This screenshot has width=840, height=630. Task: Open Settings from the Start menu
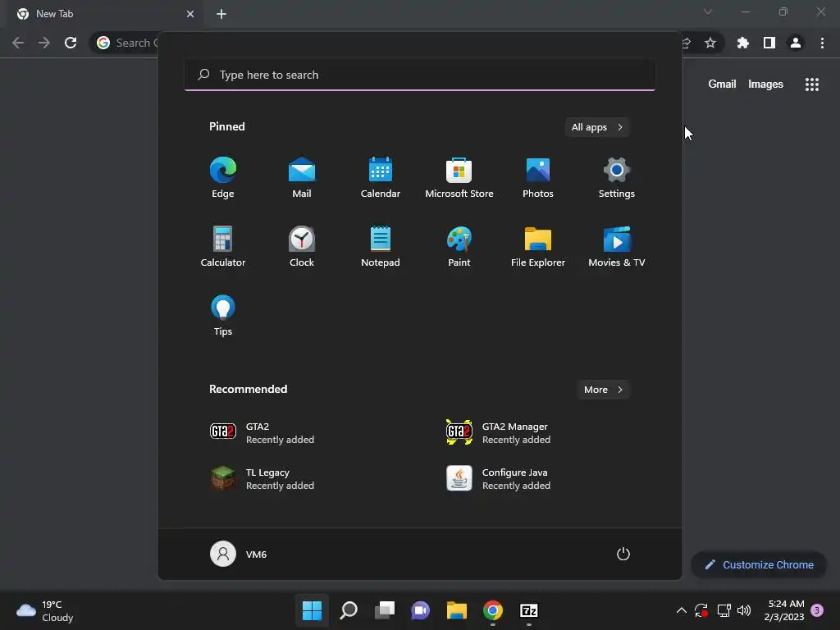click(617, 178)
